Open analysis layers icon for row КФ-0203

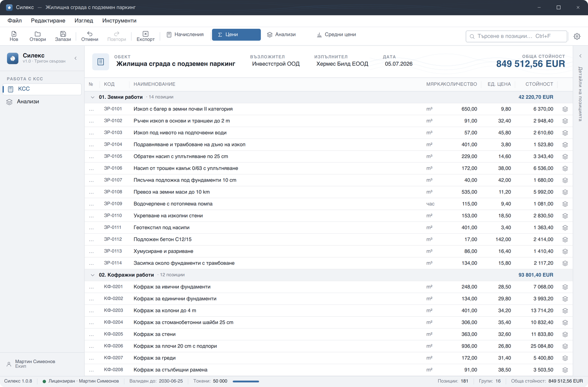coord(565,311)
